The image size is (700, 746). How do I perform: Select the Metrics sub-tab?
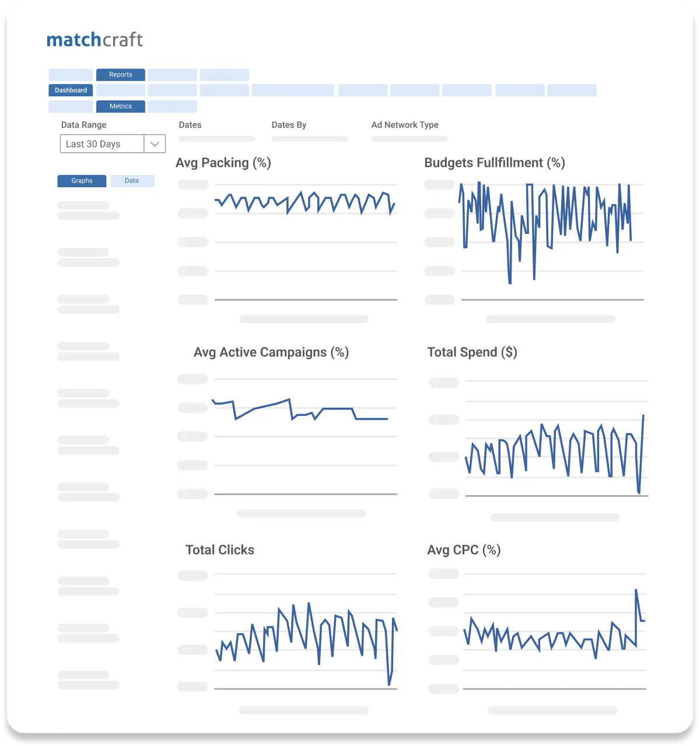(120, 106)
